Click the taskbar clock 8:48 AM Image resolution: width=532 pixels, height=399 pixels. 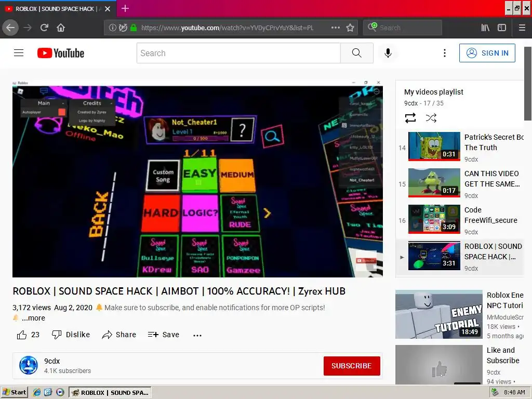pos(514,392)
